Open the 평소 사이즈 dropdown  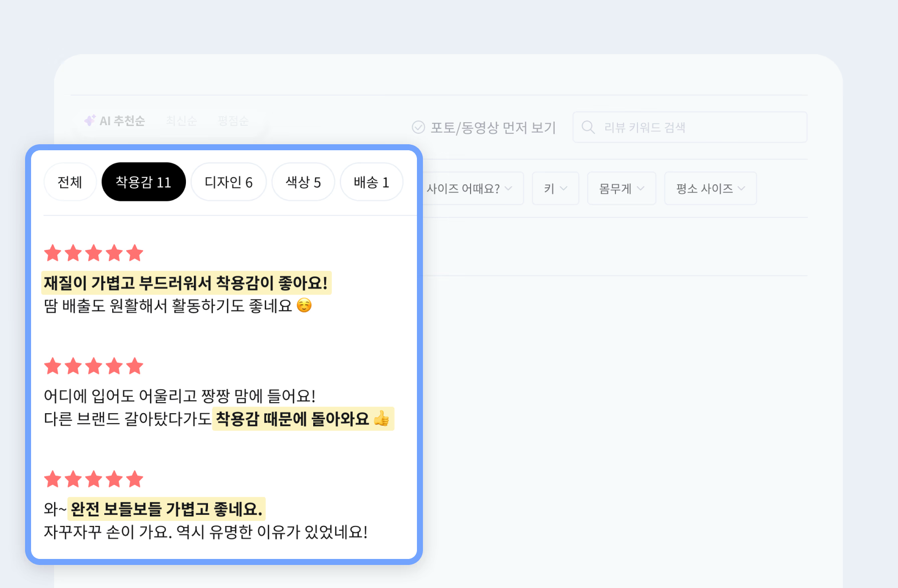pyautogui.click(x=710, y=188)
